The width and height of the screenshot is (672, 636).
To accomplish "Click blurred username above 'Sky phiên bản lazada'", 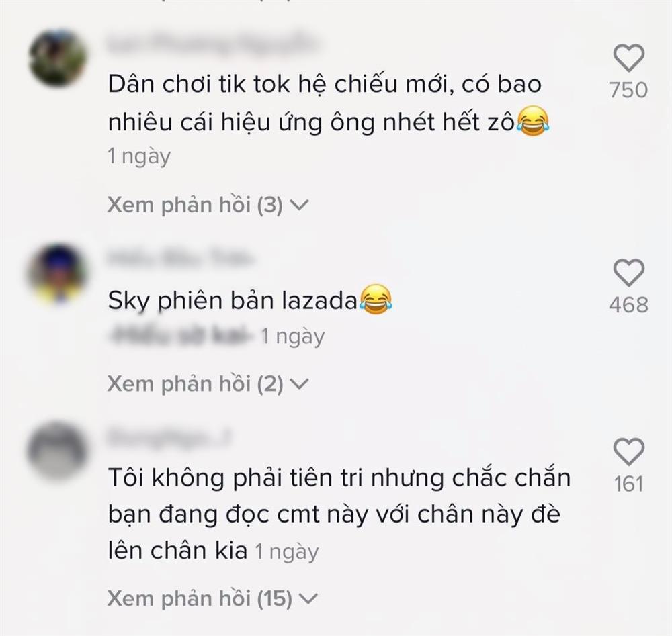I will coord(179,259).
